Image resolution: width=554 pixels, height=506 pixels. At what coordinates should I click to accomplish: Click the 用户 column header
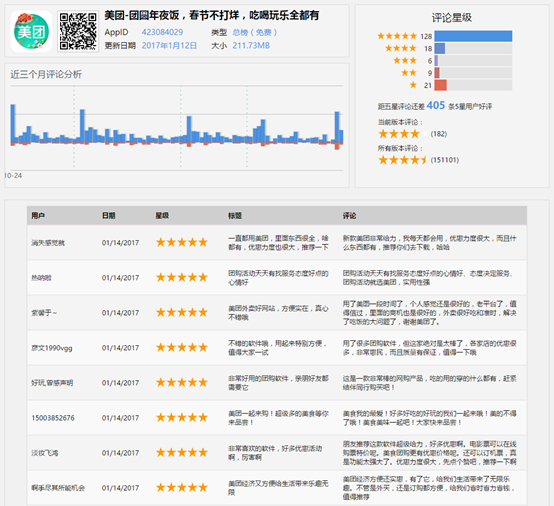tap(38, 216)
